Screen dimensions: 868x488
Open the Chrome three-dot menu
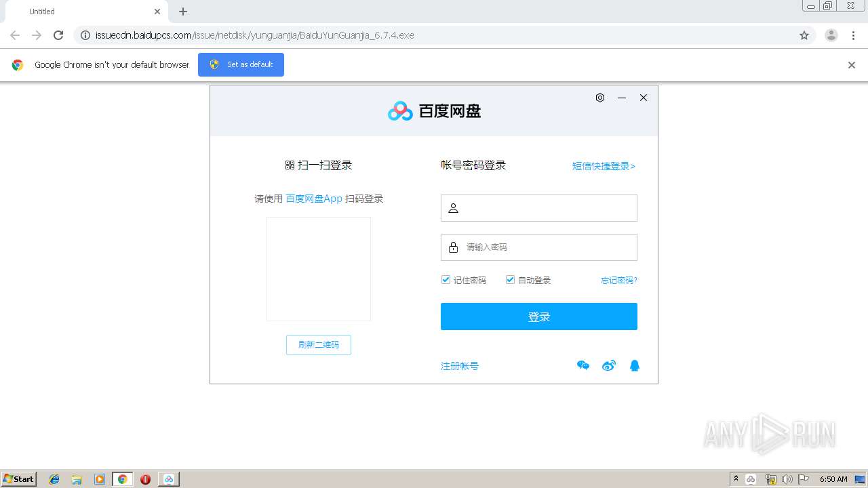[853, 35]
